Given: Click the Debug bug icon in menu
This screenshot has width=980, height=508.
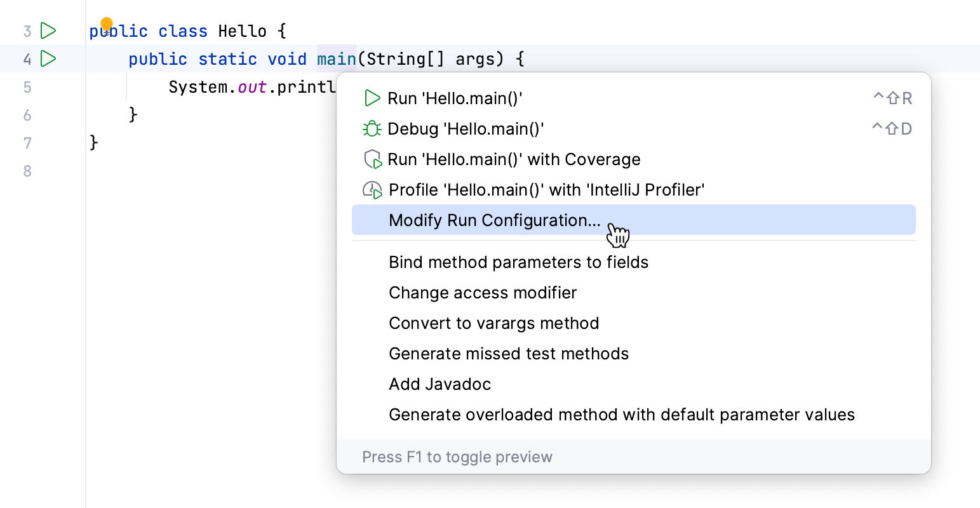Looking at the screenshot, I should 372,129.
